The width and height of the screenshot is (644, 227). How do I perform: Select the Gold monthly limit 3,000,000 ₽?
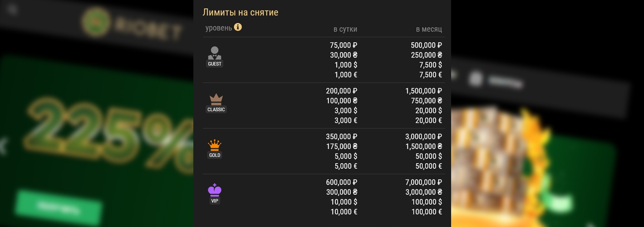(423, 137)
